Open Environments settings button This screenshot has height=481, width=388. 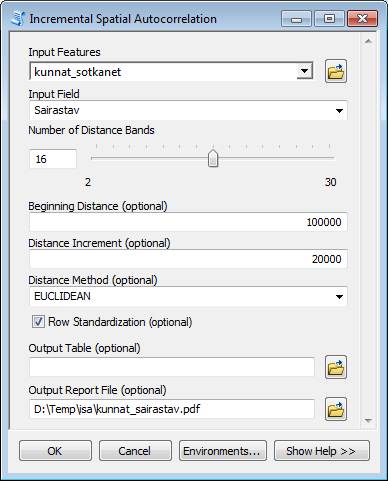coord(223,451)
